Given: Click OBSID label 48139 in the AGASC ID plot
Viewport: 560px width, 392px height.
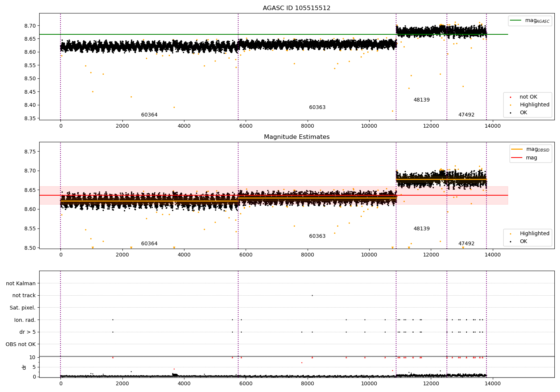Looking at the screenshot, I should [421, 100].
